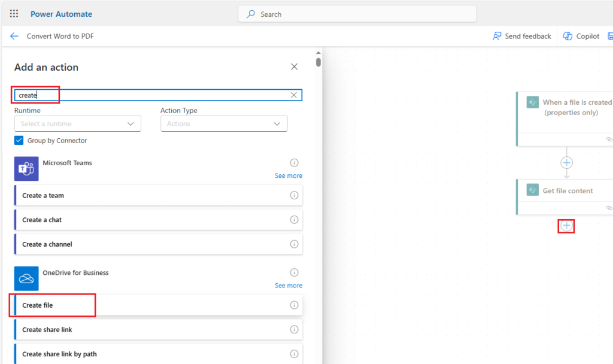
Task: Click 'See more' under OneDrive for Business
Action: 289,286
